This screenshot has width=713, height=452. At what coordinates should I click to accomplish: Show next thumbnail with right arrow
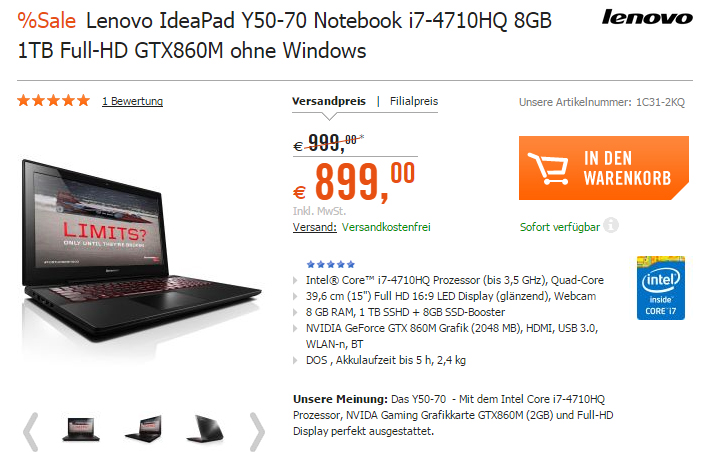[257, 432]
